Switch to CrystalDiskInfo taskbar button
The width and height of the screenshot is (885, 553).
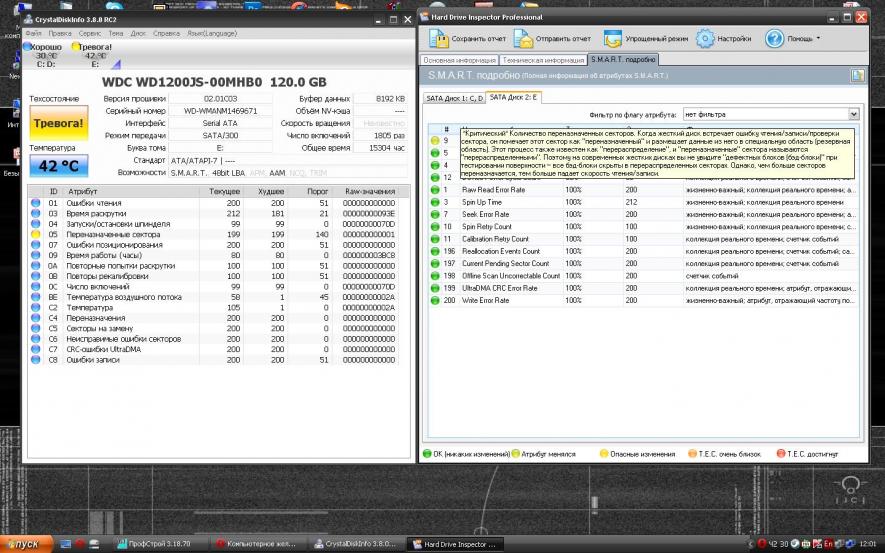tap(356, 544)
